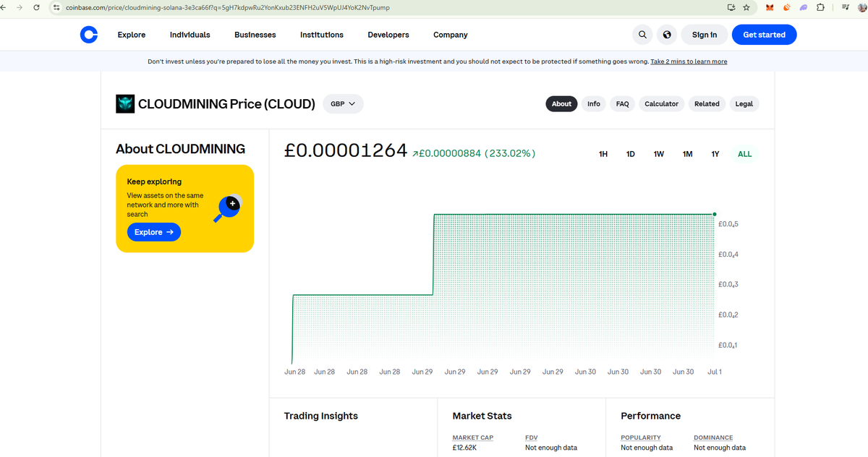Click the MARKET CAP label
The image size is (868, 457).
pyautogui.click(x=473, y=437)
